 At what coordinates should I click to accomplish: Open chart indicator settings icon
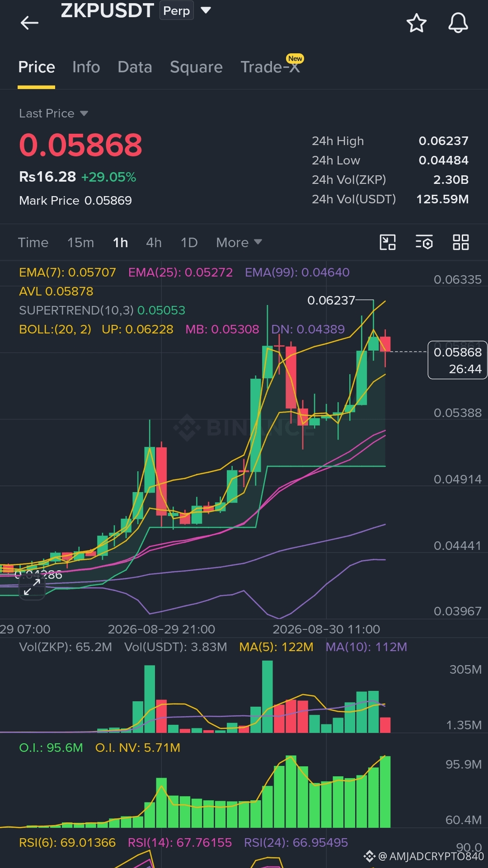(x=424, y=242)
